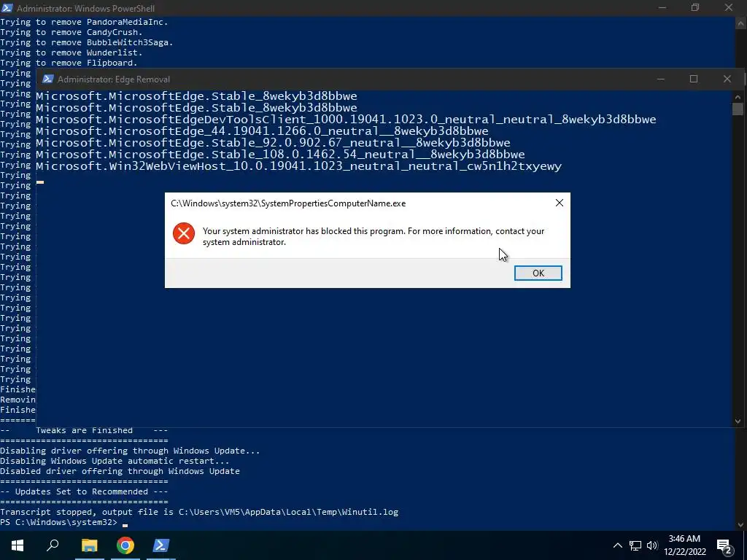Open network status tray icon
This screenshot has height=560, width=747.
coord(635,545)
